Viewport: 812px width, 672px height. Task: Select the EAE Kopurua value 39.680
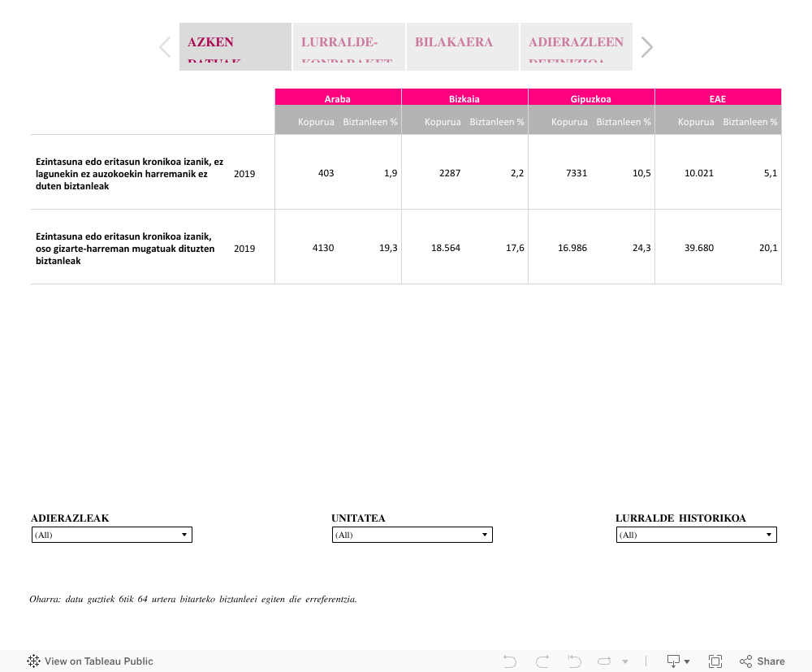click(x=699, y=248)
